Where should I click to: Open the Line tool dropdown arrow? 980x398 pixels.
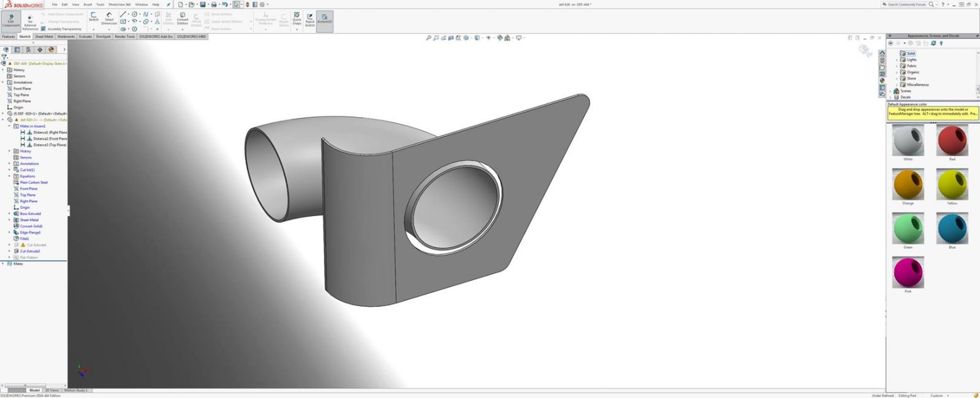(127, 14)
